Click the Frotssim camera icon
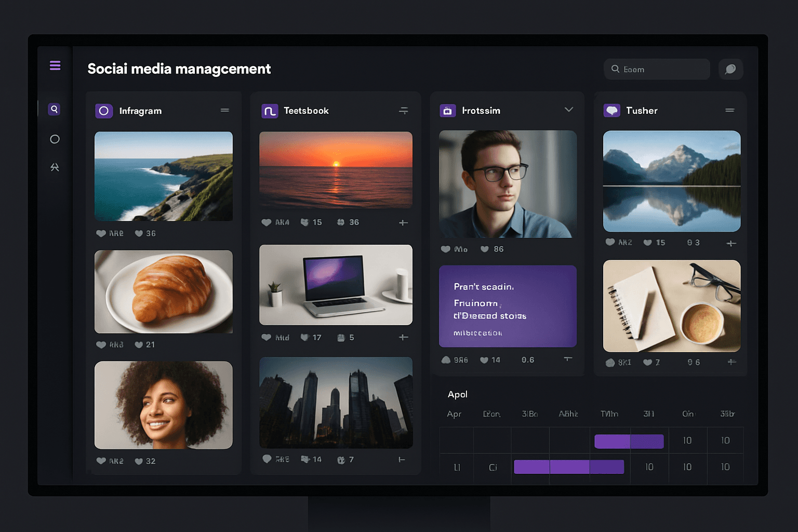 [x=447, y=110]
